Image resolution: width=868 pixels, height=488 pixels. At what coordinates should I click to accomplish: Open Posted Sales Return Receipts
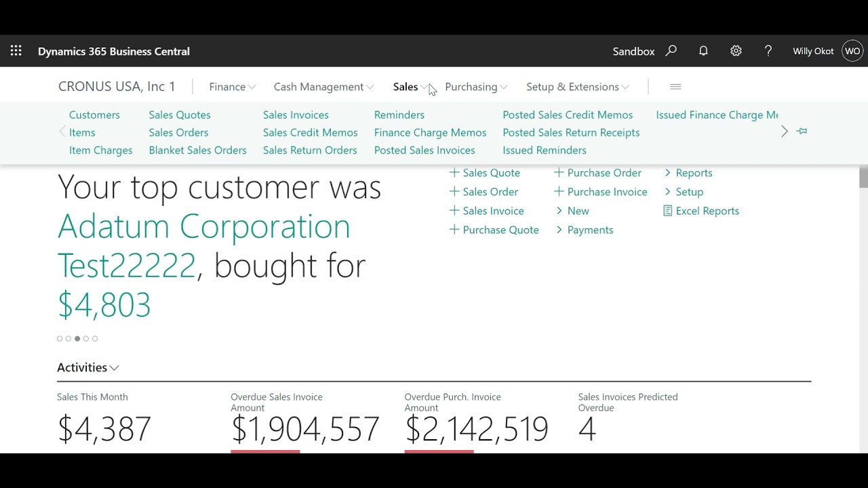click(x=571, y=132)
